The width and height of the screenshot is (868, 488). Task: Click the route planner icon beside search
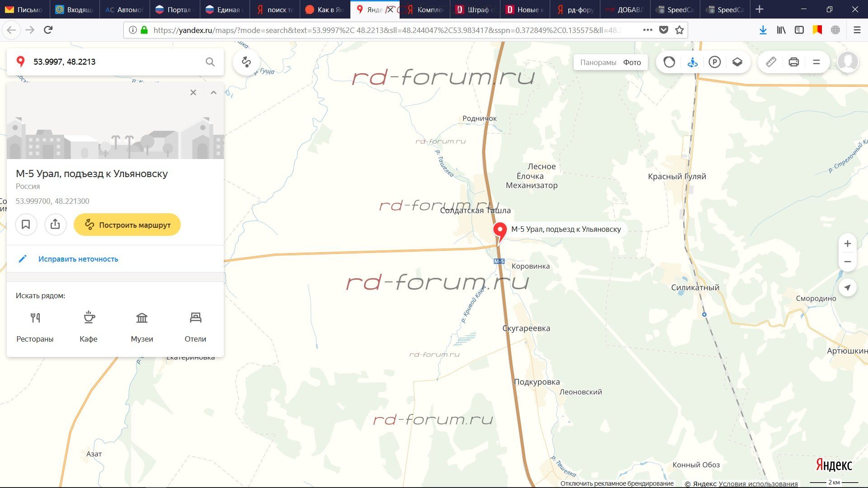(x=246, y=62)
